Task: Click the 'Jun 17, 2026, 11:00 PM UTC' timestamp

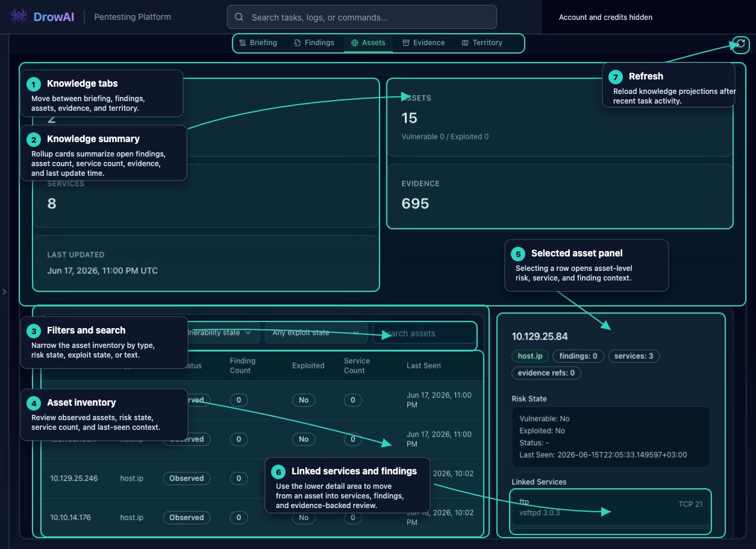Action: click(102, 271)
